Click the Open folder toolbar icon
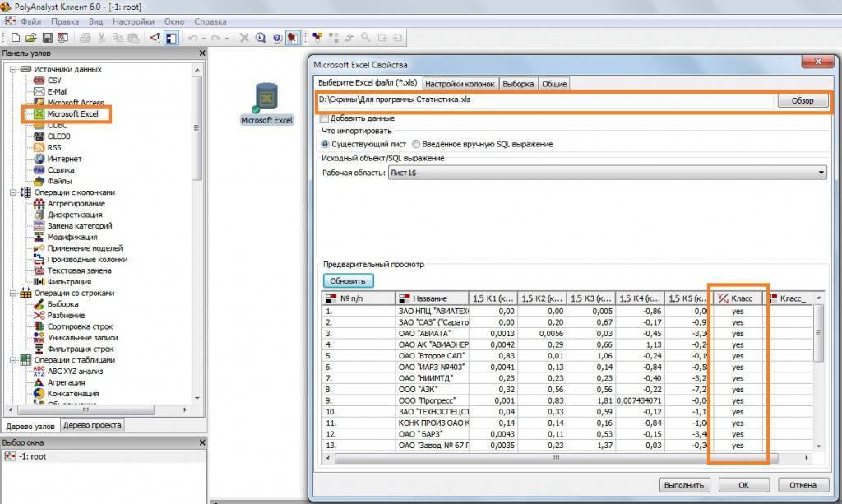The height and width of the screenshot is (504, 842). coord(31,38)
